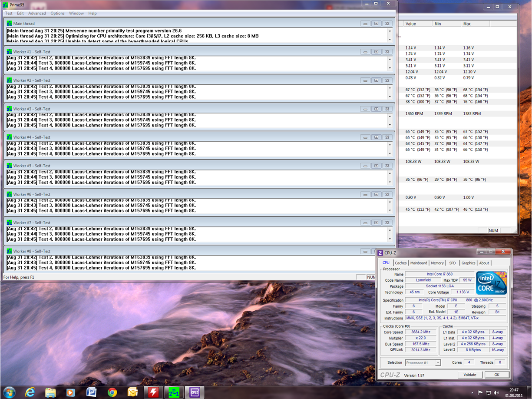Open the Help menu in Prime95
The height and width of the screenshot is (399, 532).
coord(93,13)
